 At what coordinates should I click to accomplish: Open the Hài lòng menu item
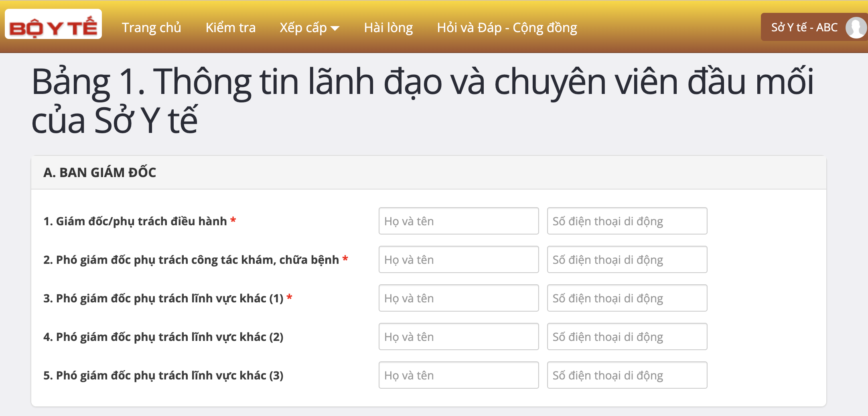388,27
